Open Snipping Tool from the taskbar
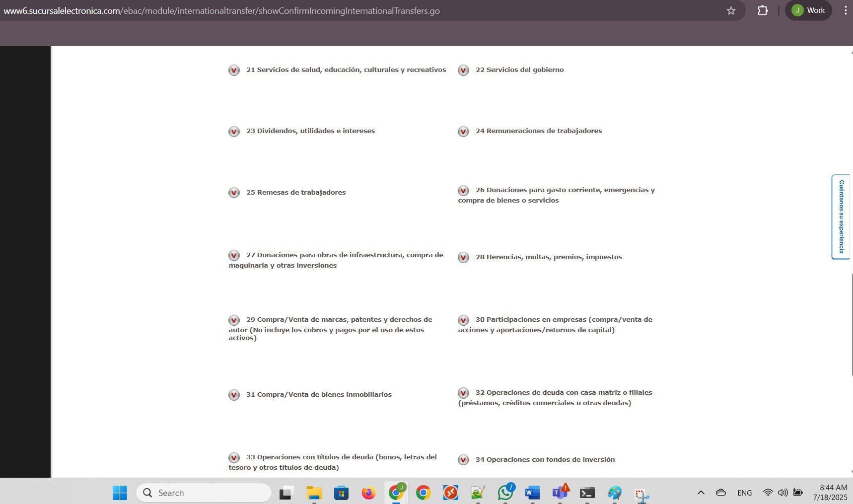The image size is (853, 504). point(641,494)
